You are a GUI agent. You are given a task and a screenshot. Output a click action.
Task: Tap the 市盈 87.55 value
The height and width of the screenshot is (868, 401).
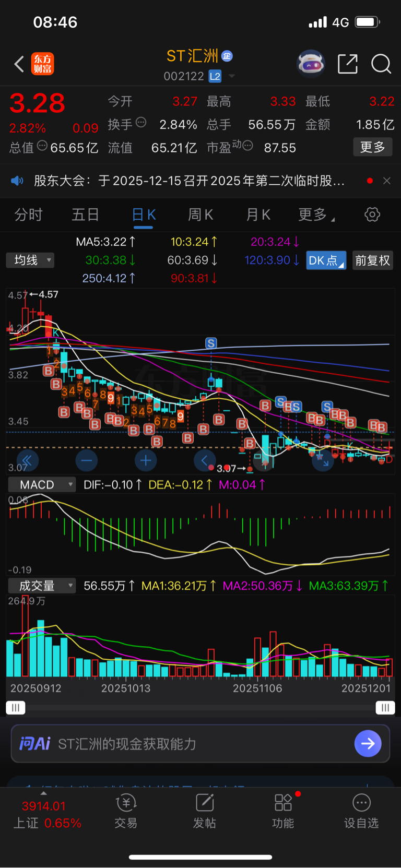coord(280,148)
